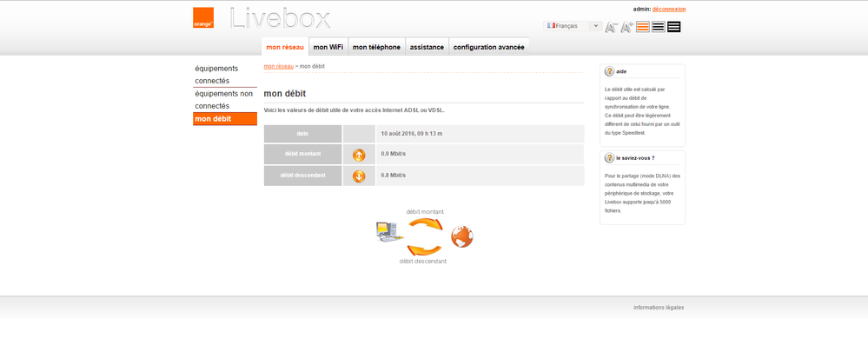Select the white-on-black contrast theme
The image size is (868, 352).
tap(673, 27)
